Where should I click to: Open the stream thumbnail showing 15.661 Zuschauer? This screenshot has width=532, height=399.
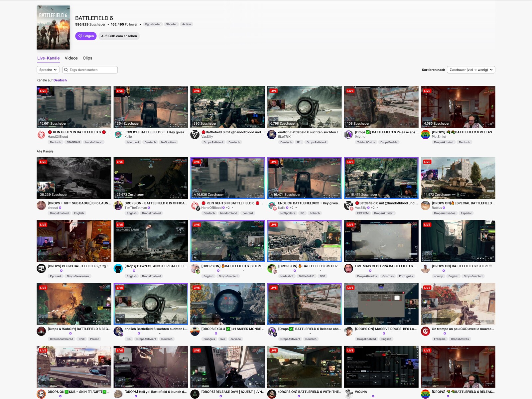[74, 107]
